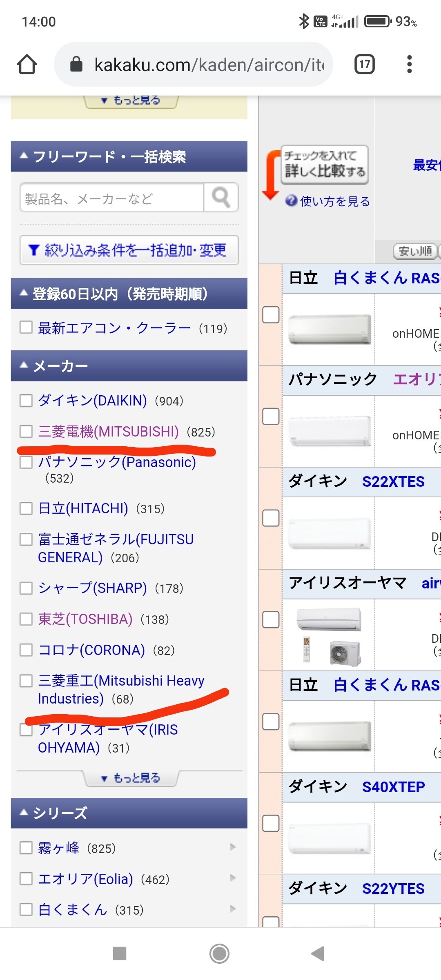Tap the Android recent apps square button
The width and height of the screenshot is (441, 980).
[120, 953]
